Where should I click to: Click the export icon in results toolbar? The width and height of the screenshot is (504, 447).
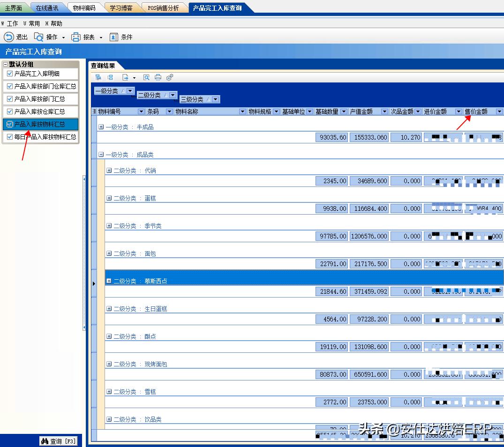tap(126, 77)
